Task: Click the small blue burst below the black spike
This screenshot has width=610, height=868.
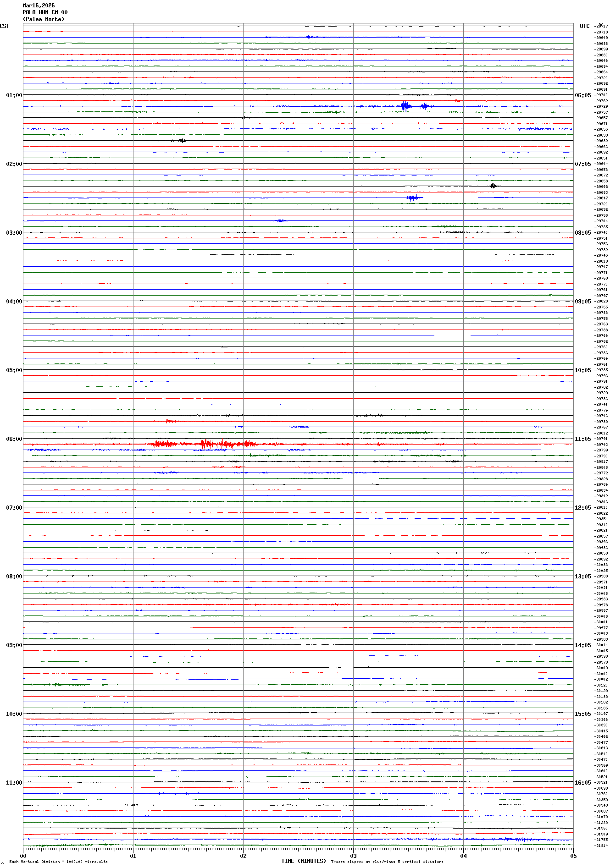Action: [x=413, y=198]
